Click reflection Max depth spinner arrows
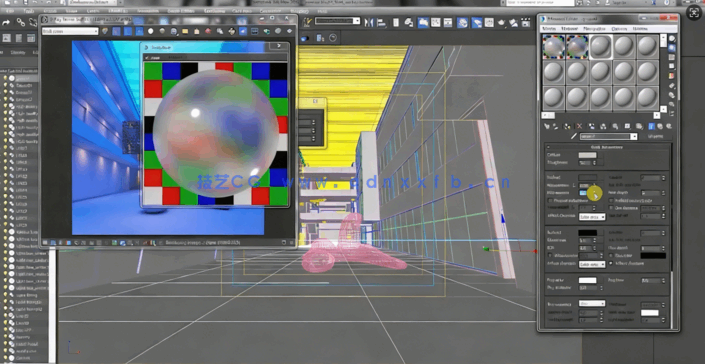705x364 pixels. (663, 193)
